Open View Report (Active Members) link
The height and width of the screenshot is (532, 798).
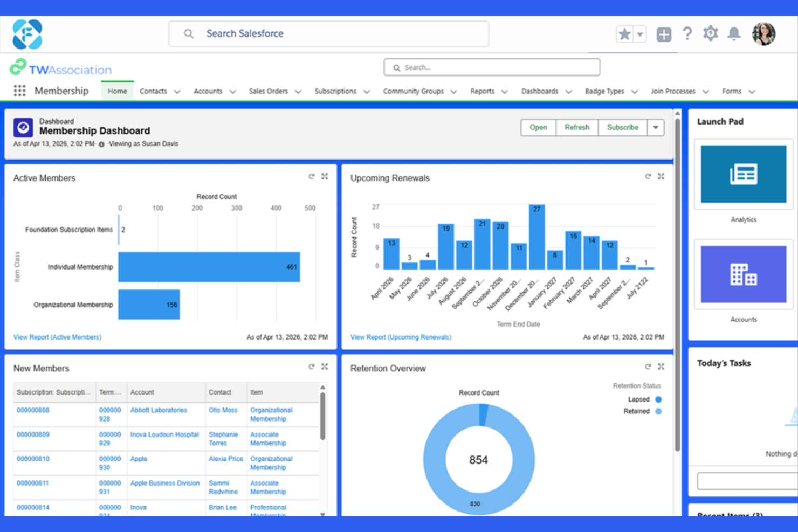tap(57, 337)
